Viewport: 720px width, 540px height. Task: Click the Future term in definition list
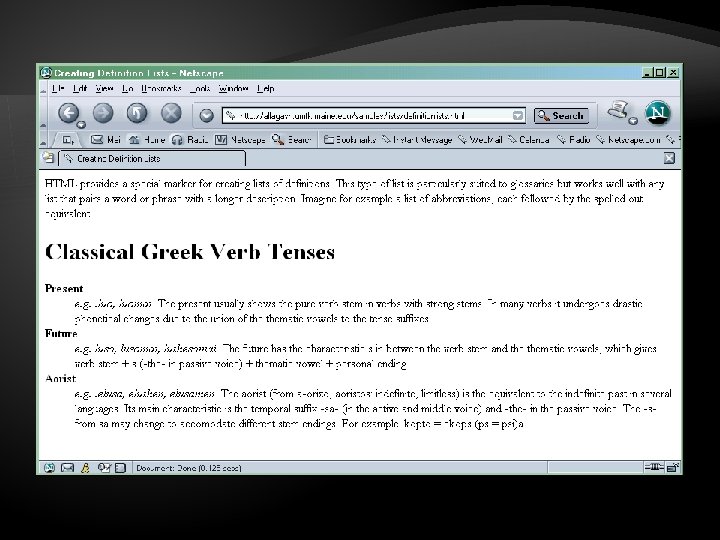[61, 333]
